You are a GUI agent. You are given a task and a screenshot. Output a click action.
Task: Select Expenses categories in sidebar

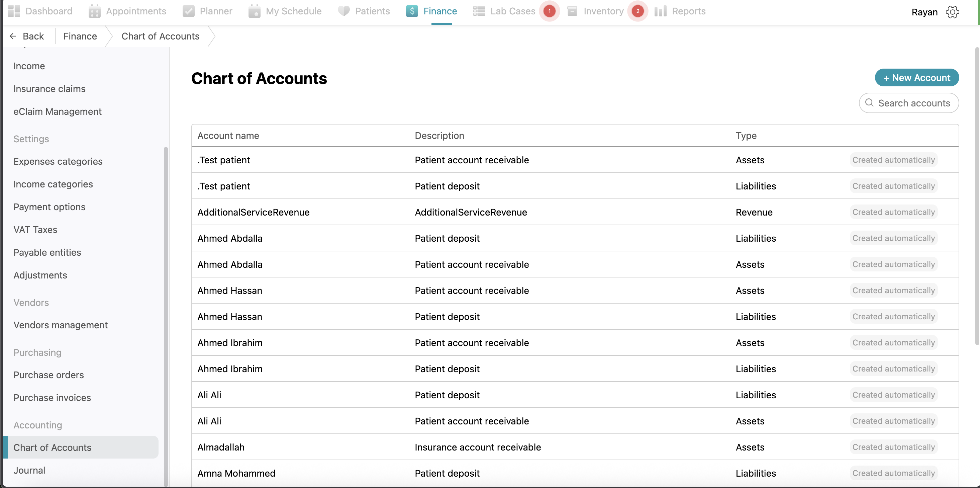pos(58,161)
